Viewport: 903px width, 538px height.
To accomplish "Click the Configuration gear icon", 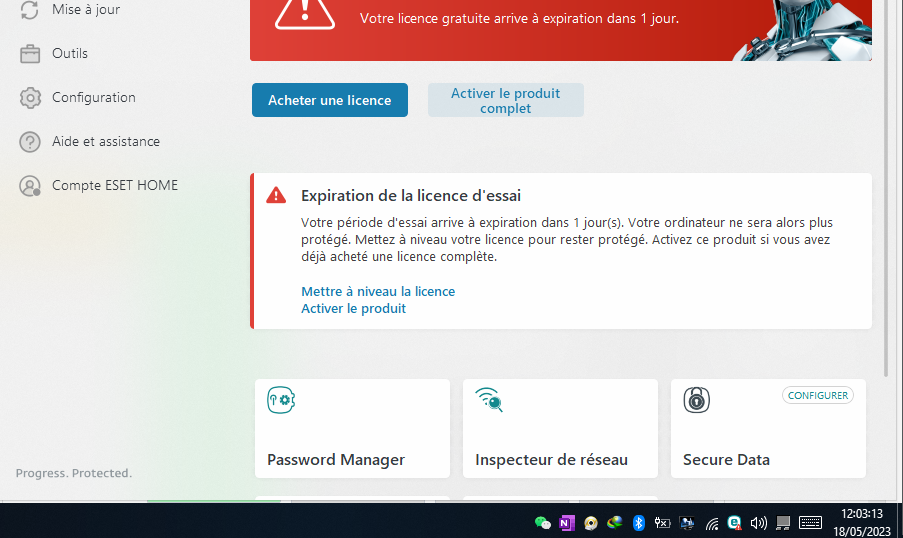I will coord(30,97).
